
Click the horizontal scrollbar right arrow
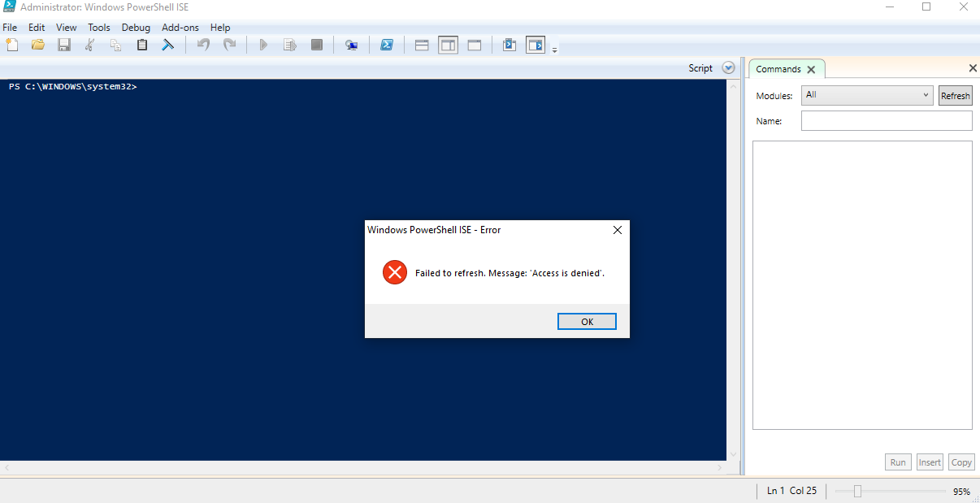[x=720, y=468]
